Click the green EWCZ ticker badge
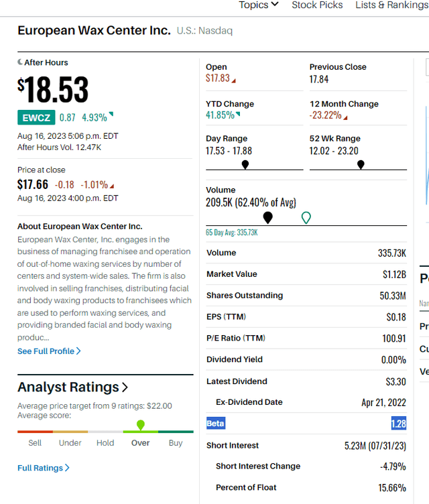This screenshot has width=429, height=504. (36, 117)
